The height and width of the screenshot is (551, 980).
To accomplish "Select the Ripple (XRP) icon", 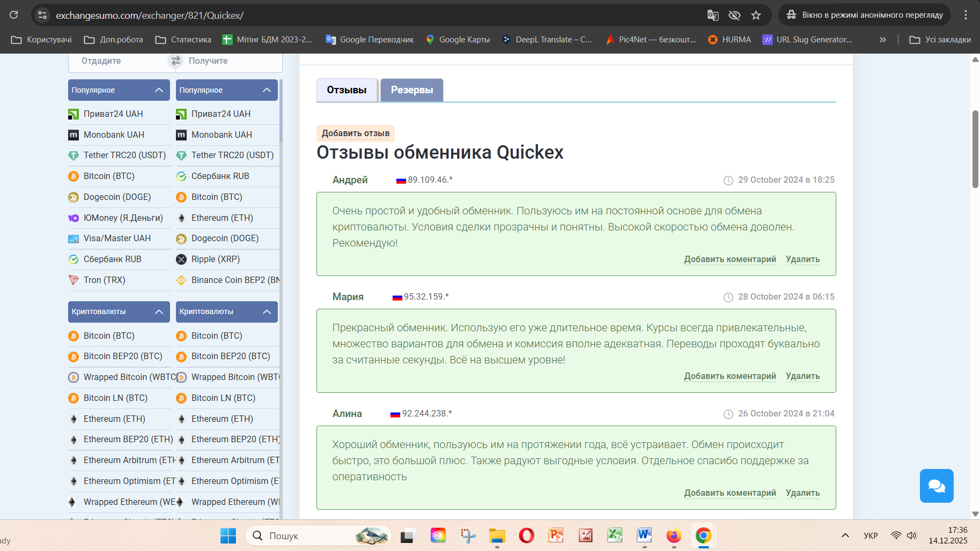I will (181, 259).
